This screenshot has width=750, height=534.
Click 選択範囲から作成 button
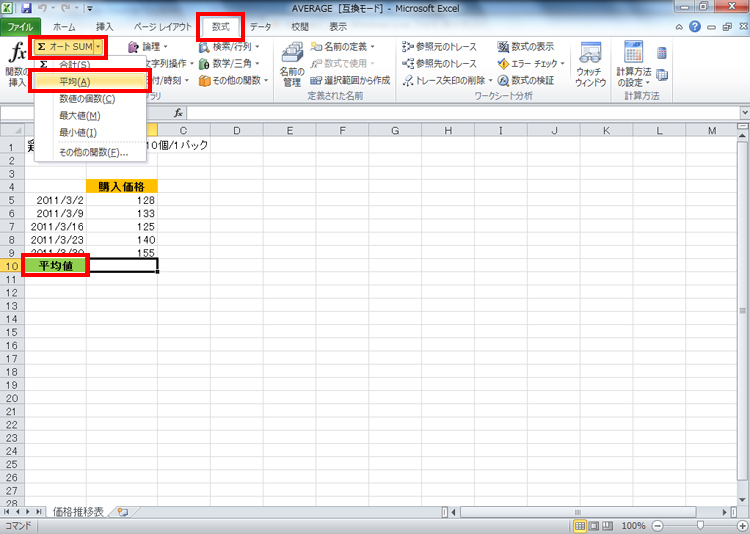pos(351,80)
